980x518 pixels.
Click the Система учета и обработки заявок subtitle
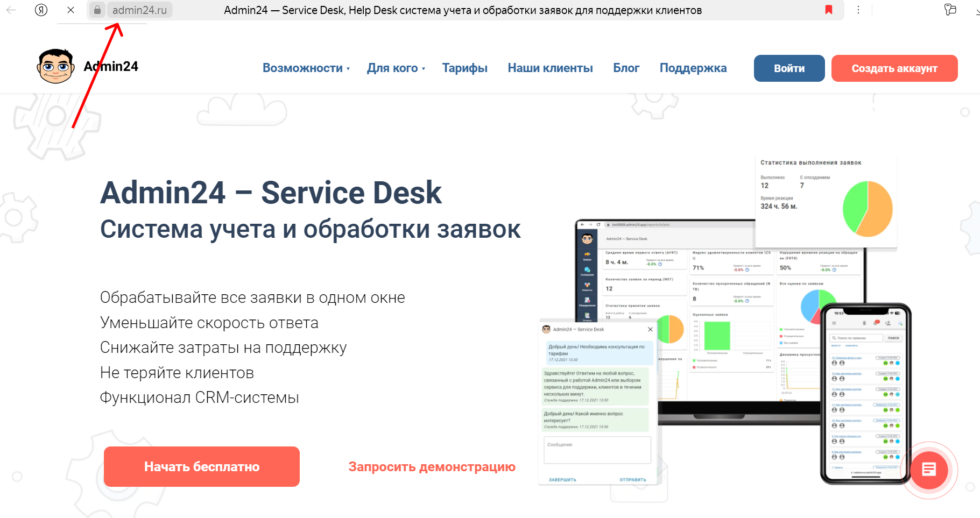pyautogui.click(x=311, y=229)
